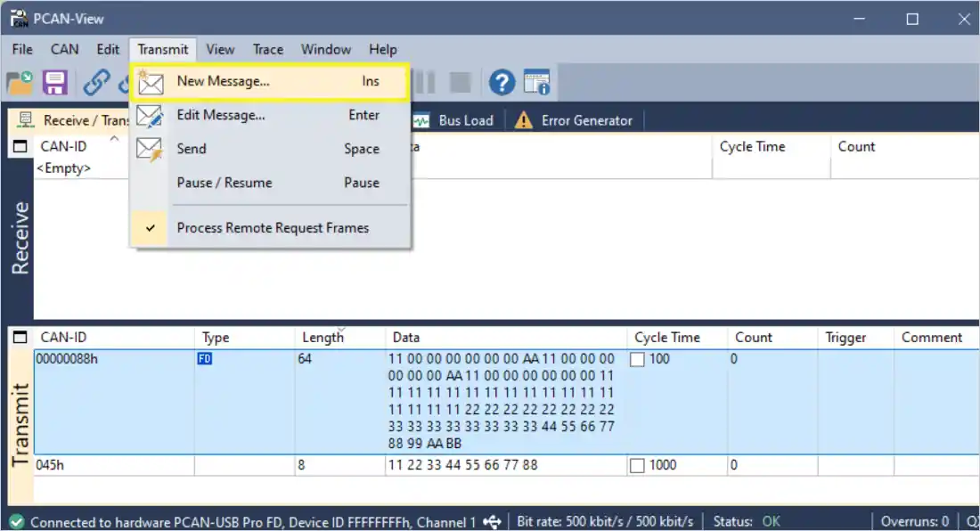Click the vertical Transmit panel label
The image size is (980, 531).
[20, 425]
